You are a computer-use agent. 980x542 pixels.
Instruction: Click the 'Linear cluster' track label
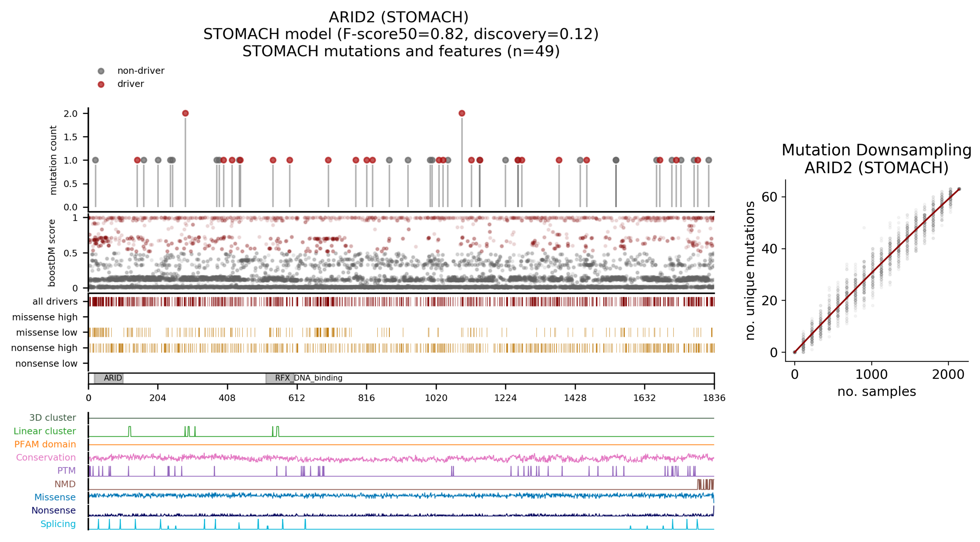(x=45, y=431)
